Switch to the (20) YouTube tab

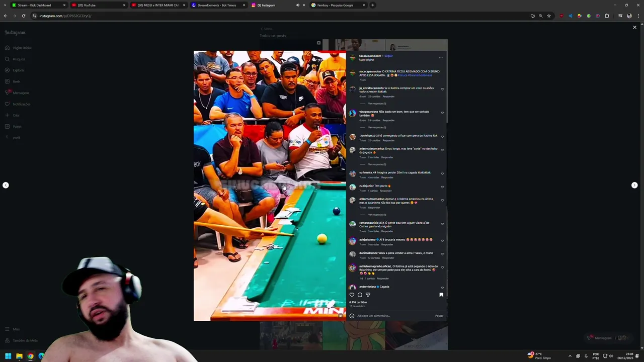98,5
